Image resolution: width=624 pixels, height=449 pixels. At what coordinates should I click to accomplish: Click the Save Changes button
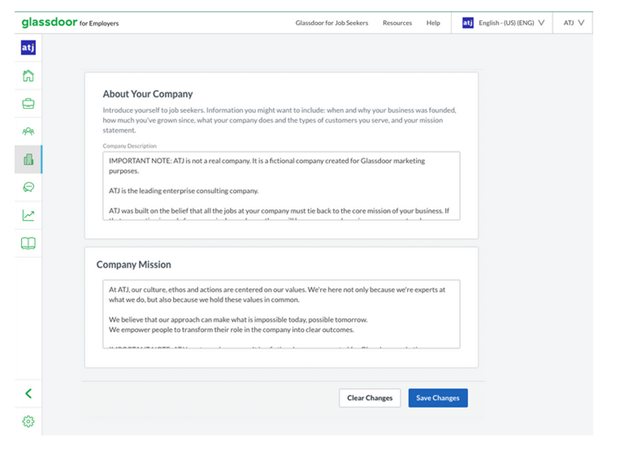(438, 398)
